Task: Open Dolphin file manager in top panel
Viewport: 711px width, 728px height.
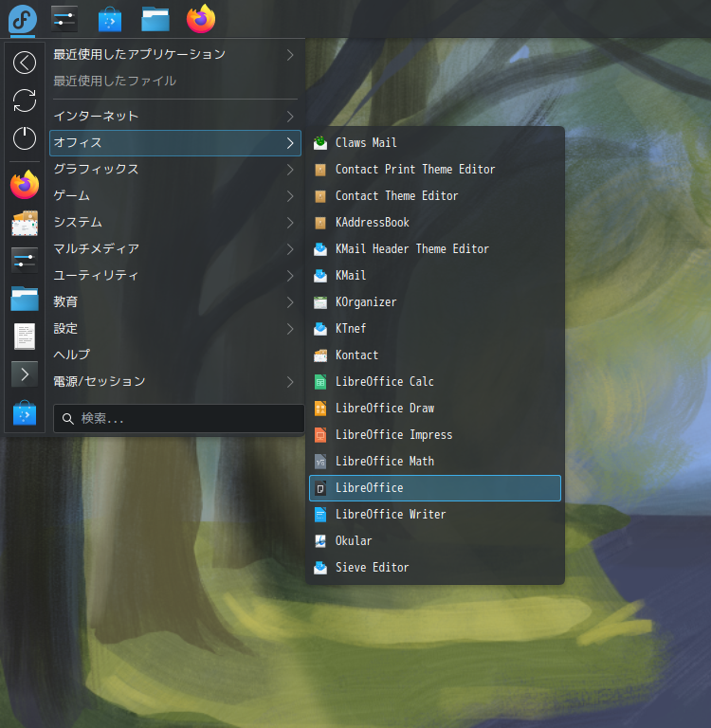Action: 155,20
